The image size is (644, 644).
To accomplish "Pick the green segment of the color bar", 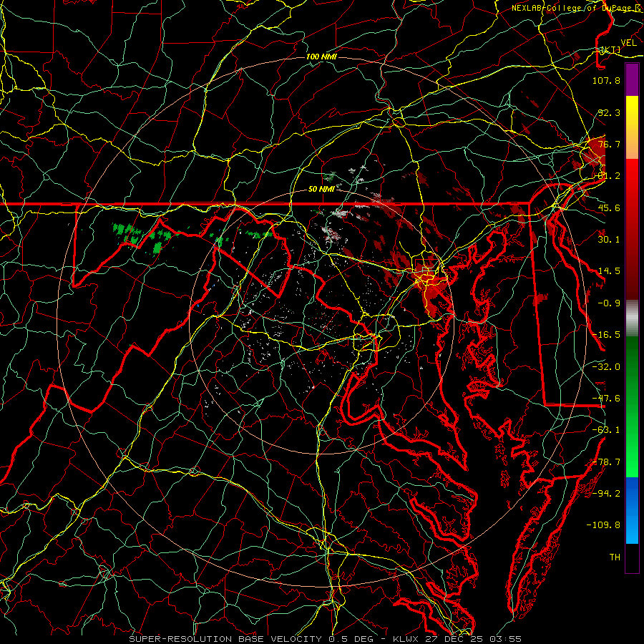I will [632, 407].
